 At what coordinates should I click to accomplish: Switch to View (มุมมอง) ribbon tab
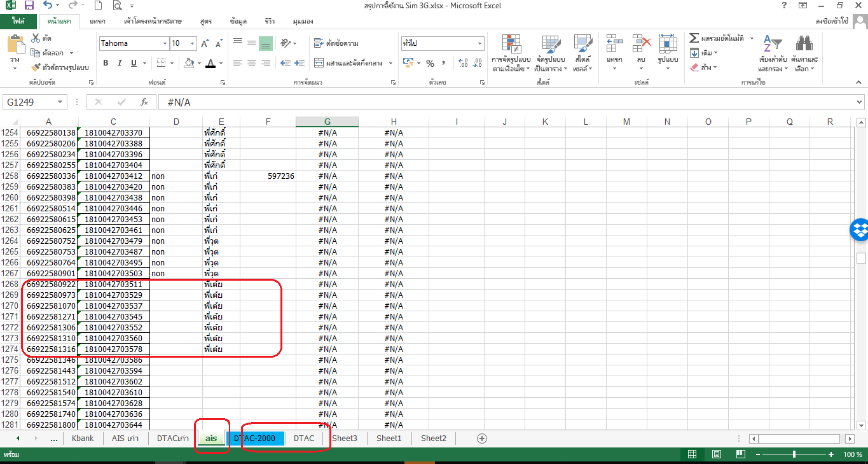pyautogui.click(x=303, y=21)
